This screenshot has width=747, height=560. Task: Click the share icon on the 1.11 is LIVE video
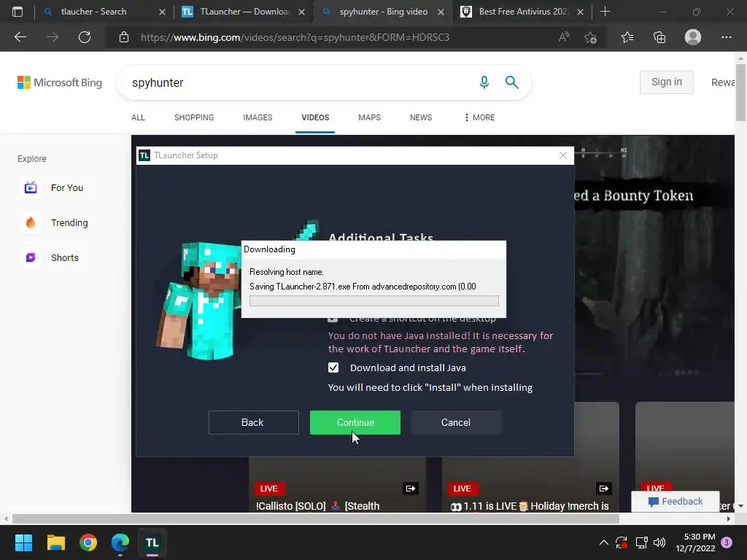click(603, 488)
